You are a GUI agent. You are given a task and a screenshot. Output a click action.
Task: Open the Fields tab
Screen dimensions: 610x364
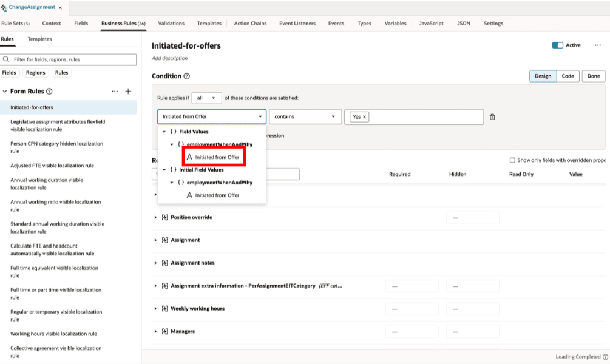81,23
